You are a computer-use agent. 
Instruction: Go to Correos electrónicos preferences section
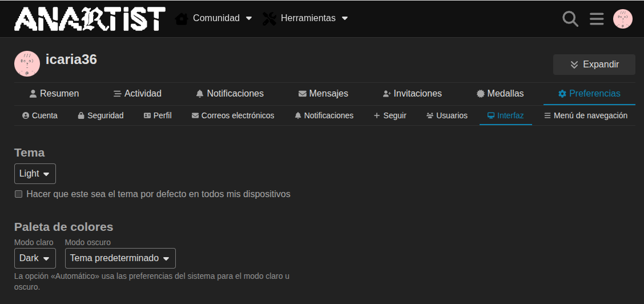(x=233, y=115)
